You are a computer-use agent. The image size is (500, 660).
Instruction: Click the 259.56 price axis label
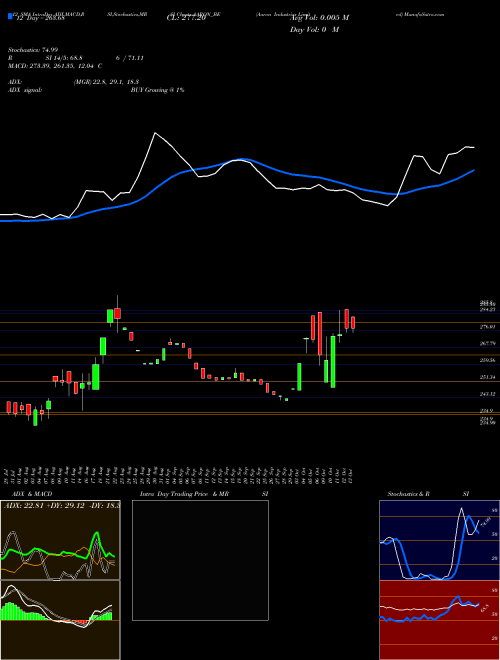click(488, 360)
